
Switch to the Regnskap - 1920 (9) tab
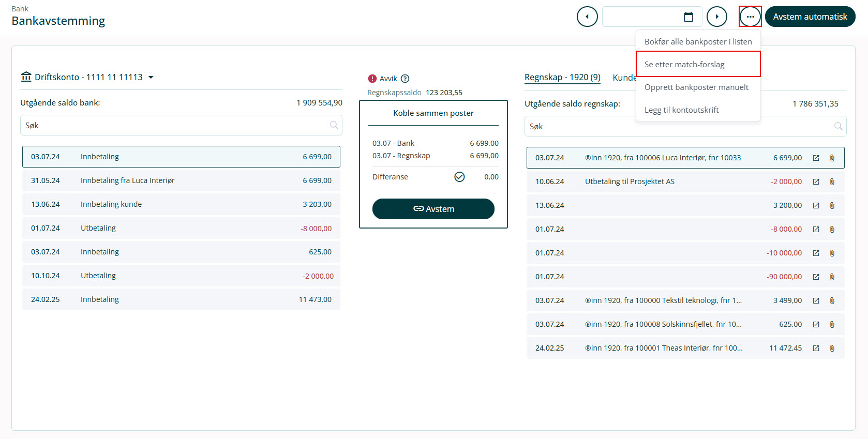coord(562,78)
